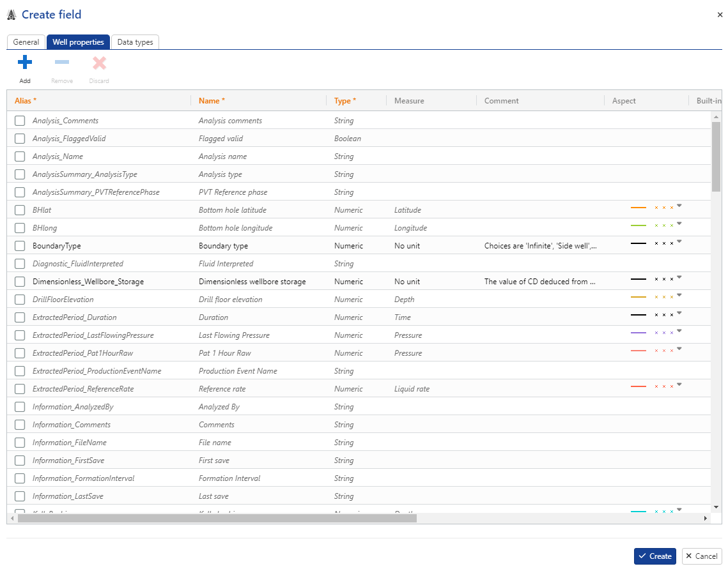Click the vertical scrollbar up arrow
Viewport: 728px width, 571px height.
pyautogui.click(x=716, y=117)
